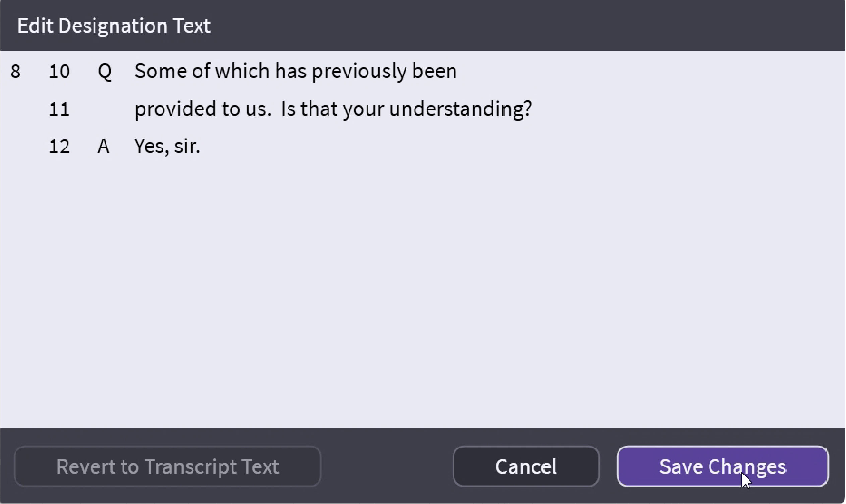Screen dimensions: 846x504
Task: Select line number 12
Action: click(x=59, y=147)
